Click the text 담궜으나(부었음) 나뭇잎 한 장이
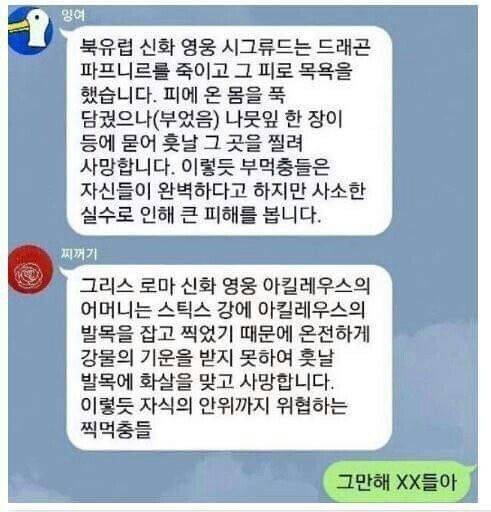This screenshot has width=491, height=512. pos(212,119)
